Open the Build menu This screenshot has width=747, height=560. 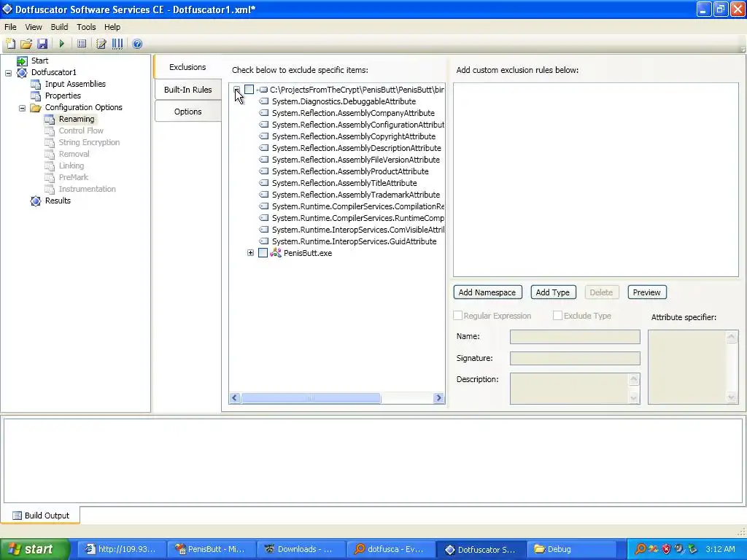(60, 27)
